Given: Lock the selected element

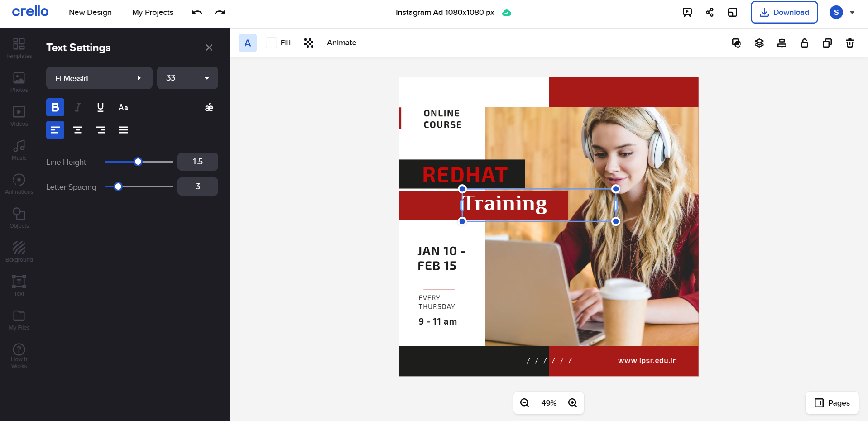Looking at the screenshot, I should (x=805, y=43).
